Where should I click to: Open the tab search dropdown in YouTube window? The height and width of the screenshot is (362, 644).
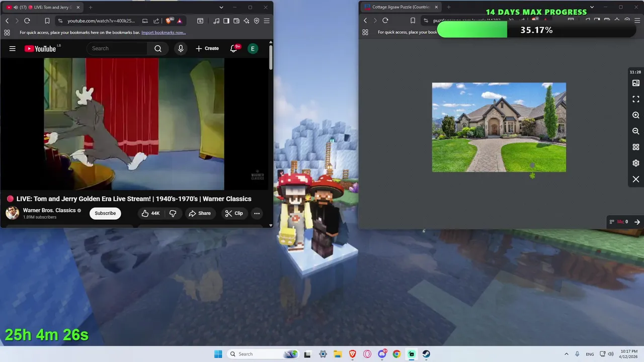point(221,7)
